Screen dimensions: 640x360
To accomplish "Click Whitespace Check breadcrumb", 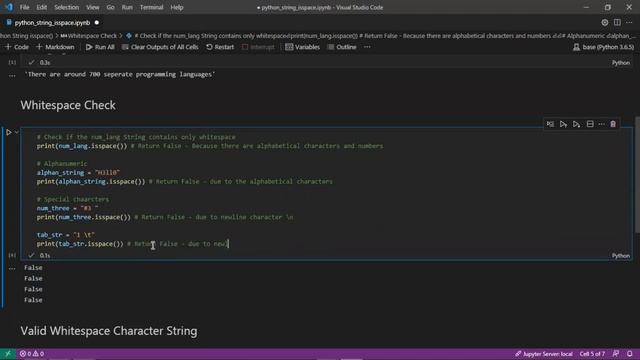I will (88, 36).
